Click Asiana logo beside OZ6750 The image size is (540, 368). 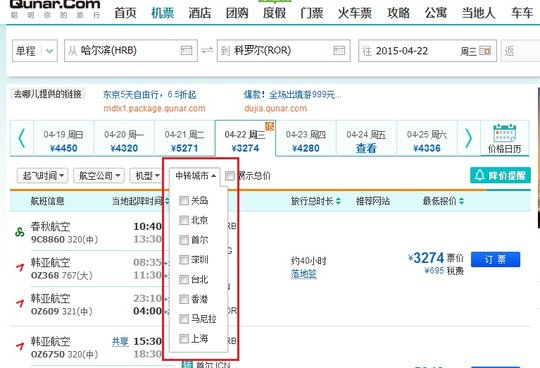coord(20,346)
